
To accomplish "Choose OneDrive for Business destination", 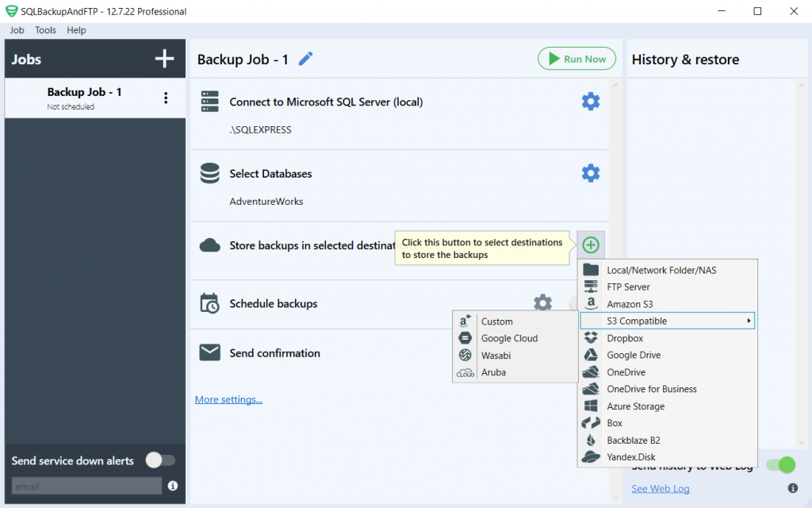I will tap(668, 389).
